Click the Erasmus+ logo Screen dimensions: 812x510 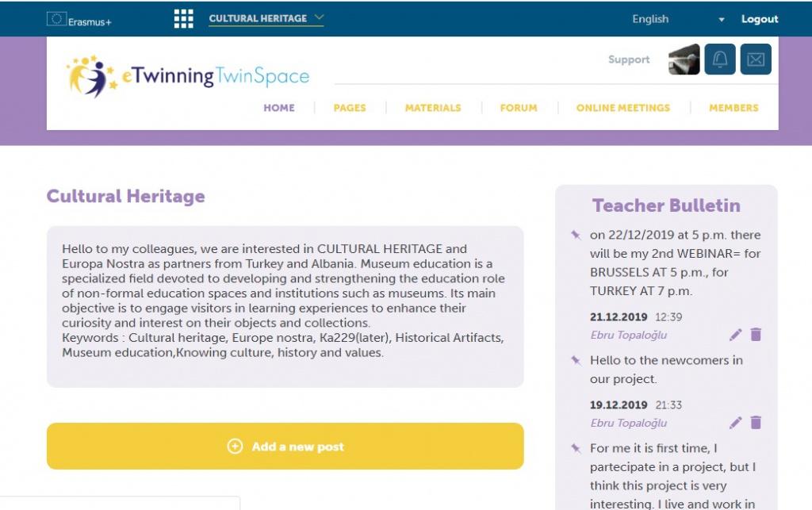(x=79, y=20)
